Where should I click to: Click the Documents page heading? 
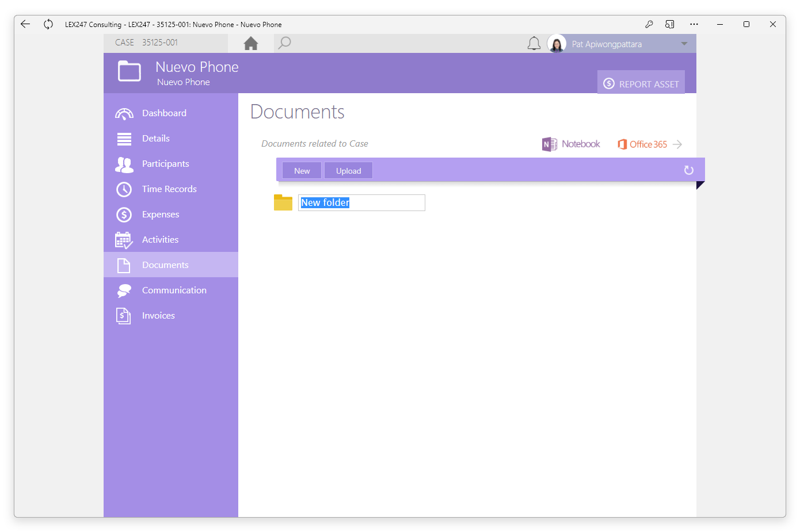(x=298, y=112)
